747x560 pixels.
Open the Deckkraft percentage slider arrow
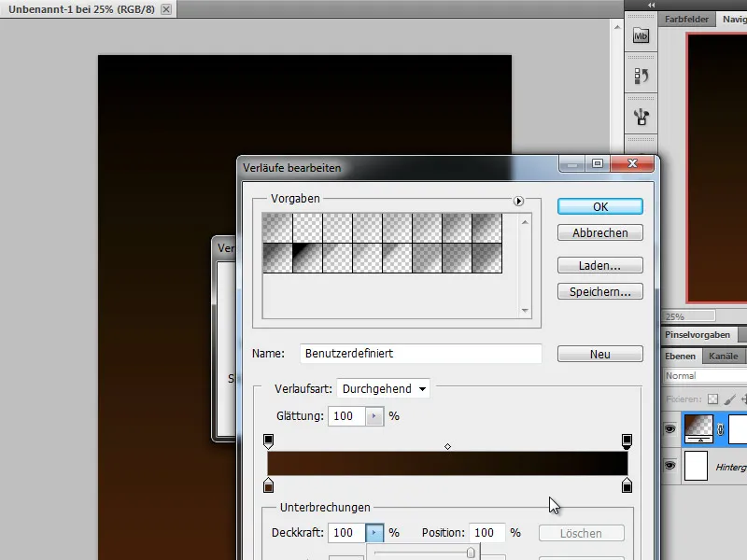[x=374, y=532]
